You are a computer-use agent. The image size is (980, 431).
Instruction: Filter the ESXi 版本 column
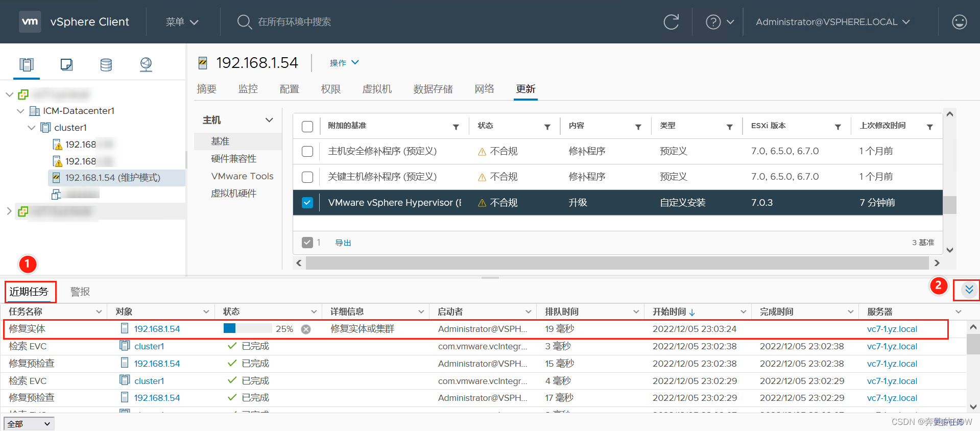pyautogui.click(x=838, y=127)
